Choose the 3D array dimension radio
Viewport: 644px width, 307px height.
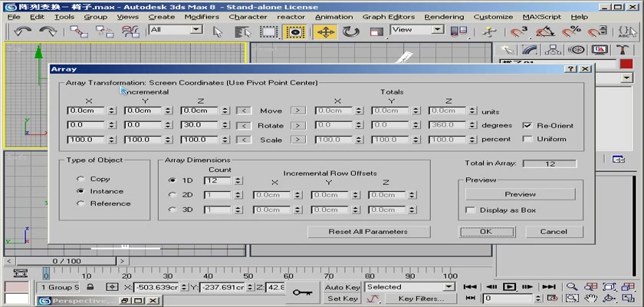point(172,210)
